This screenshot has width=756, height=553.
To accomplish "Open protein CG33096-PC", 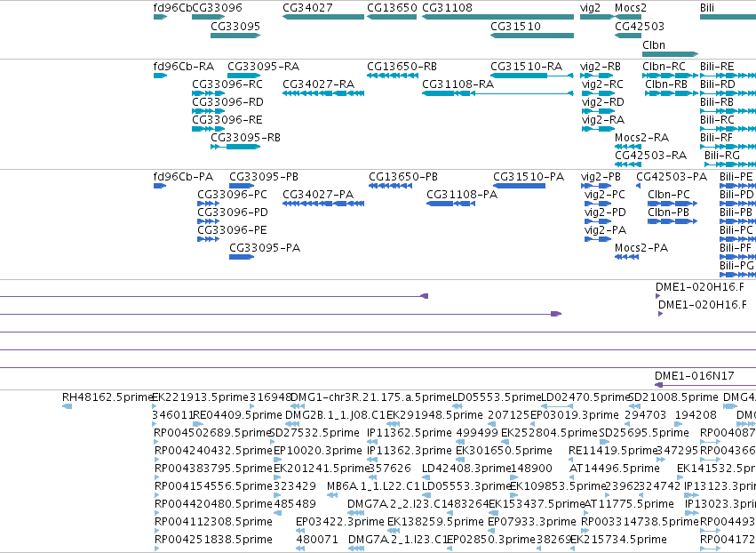I will (208, 204).
